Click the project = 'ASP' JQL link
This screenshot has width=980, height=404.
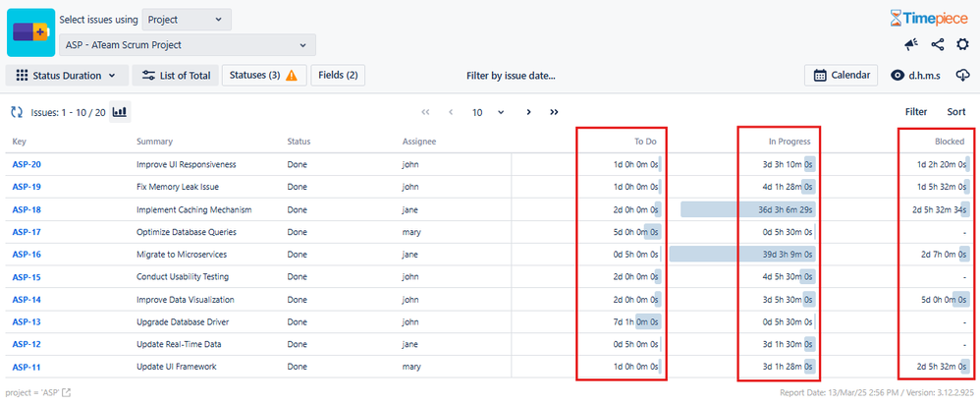[32, 393]
